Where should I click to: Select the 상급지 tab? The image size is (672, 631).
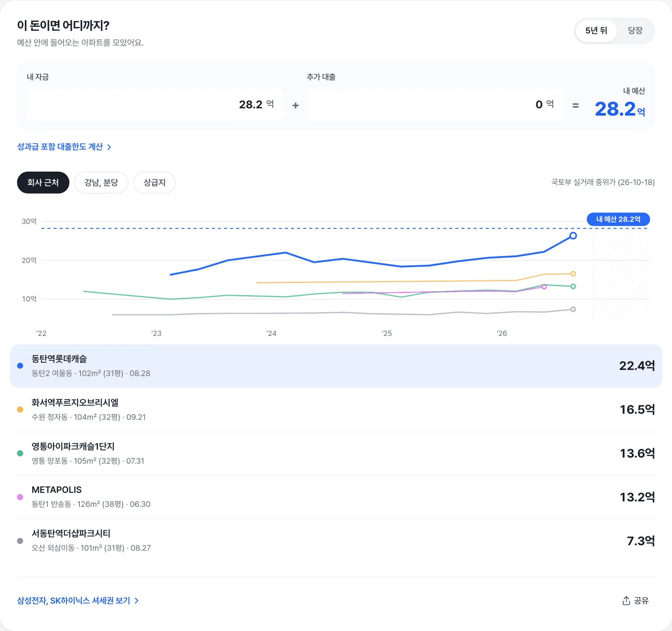point(155,183)
